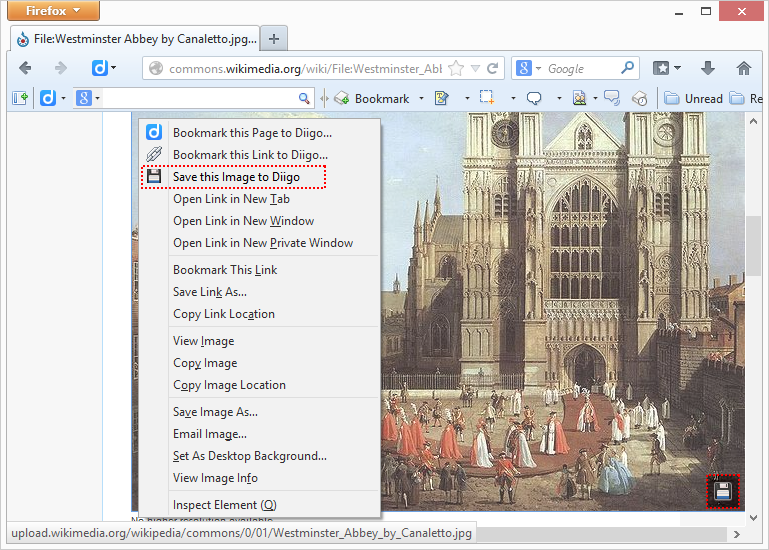Click the Diigo send/share people icon
Viewport: 769px width, 550px height.
[580, 99]
